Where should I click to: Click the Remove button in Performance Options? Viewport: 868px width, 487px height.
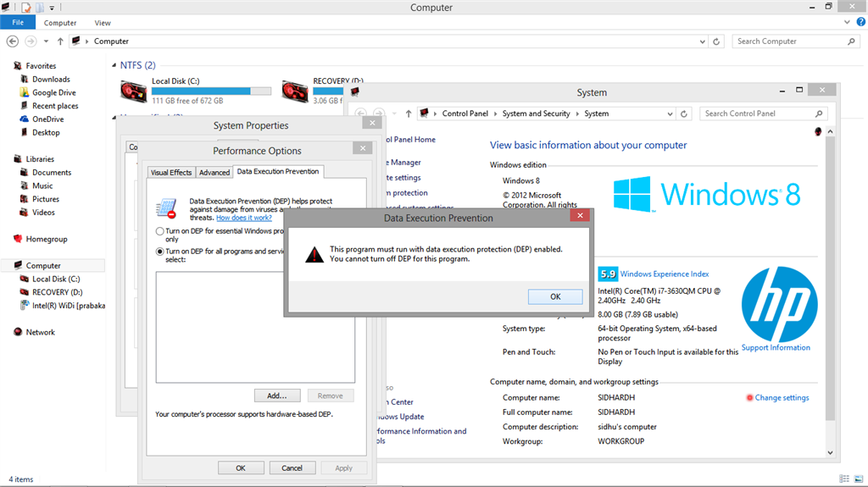[330, 396]
